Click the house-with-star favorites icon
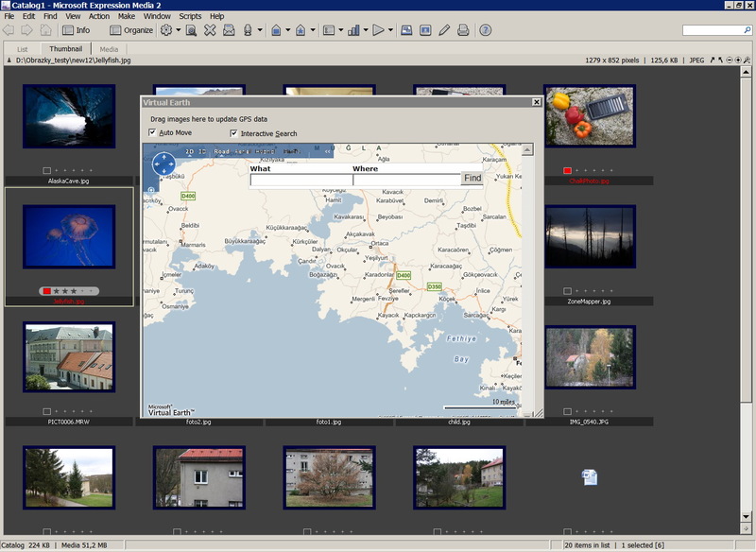Image resolution: width=756 pixels, height=552 pixels. 301,30
